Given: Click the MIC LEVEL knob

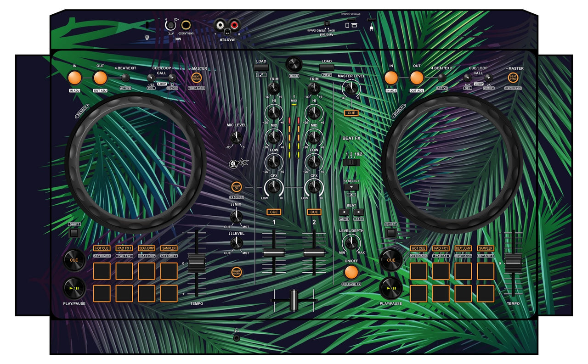Looking at the screenshot, I should [237, 137].
